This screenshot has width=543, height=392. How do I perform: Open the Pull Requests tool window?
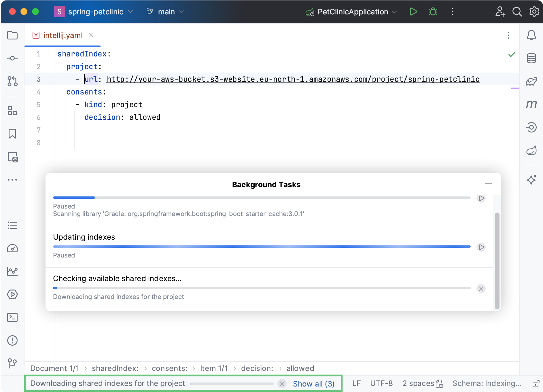click(x=12, y=82)
